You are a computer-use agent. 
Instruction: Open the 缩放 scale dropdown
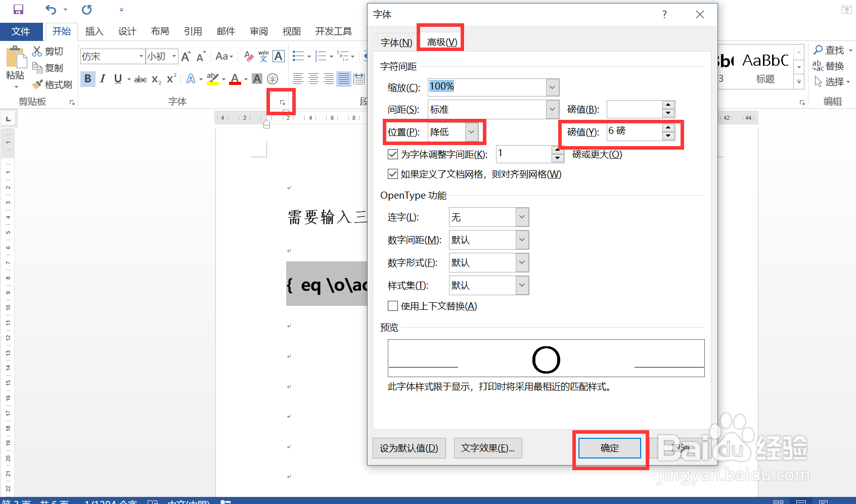(552, 87)
